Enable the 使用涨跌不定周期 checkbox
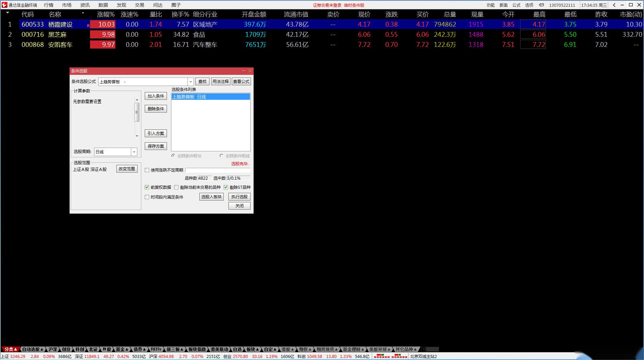644x360 pixels. 147,170
